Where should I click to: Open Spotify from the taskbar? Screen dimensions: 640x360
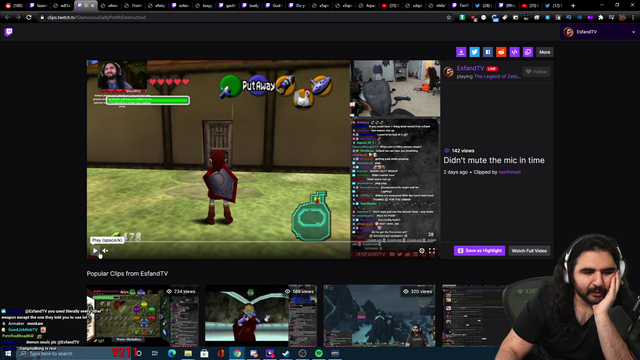[319, 353]
